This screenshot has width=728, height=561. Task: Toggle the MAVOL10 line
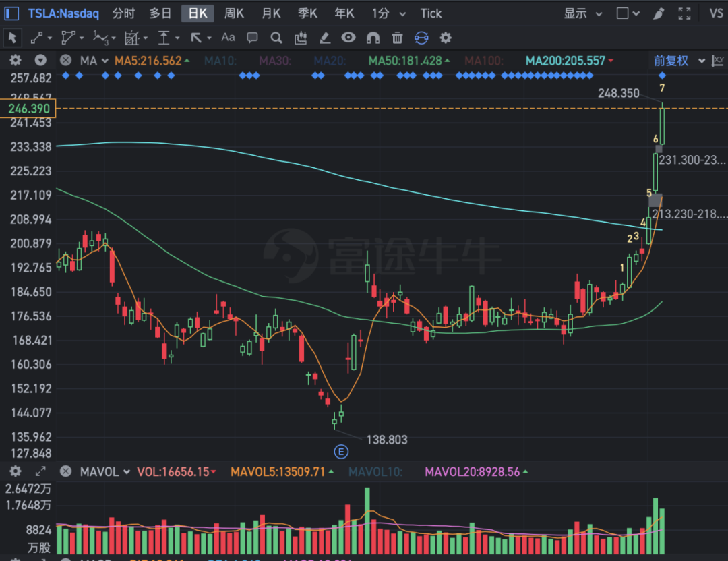click(375, 472)
